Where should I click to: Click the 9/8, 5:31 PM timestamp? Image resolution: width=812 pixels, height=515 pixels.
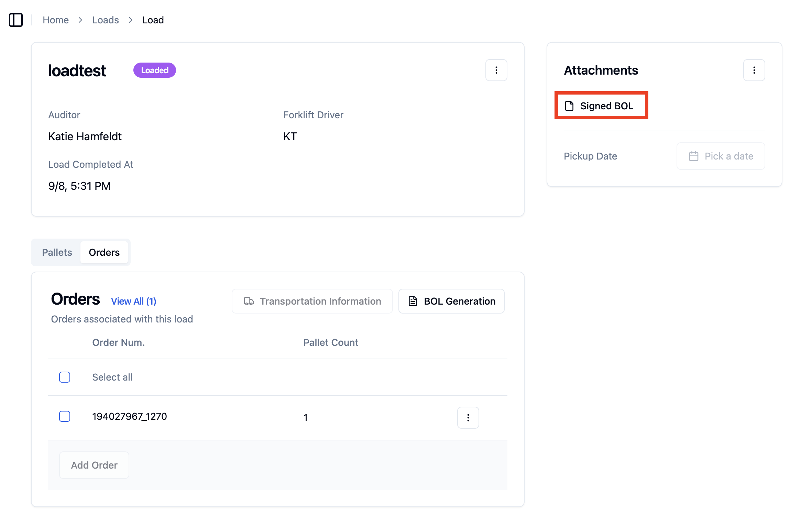tap(79, 186)
